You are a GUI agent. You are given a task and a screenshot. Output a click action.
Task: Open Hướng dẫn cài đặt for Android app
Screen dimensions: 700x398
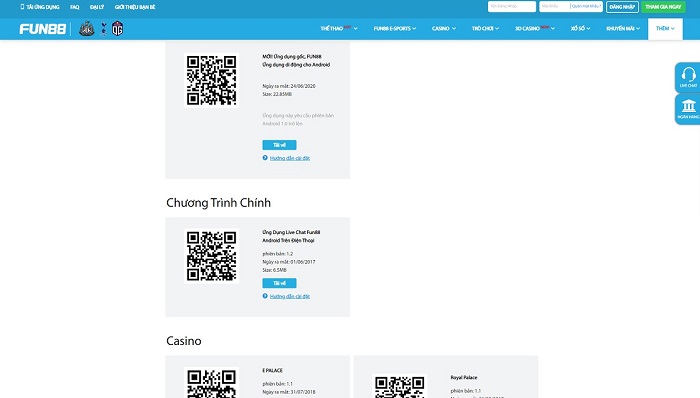click(x=290, y=158)
